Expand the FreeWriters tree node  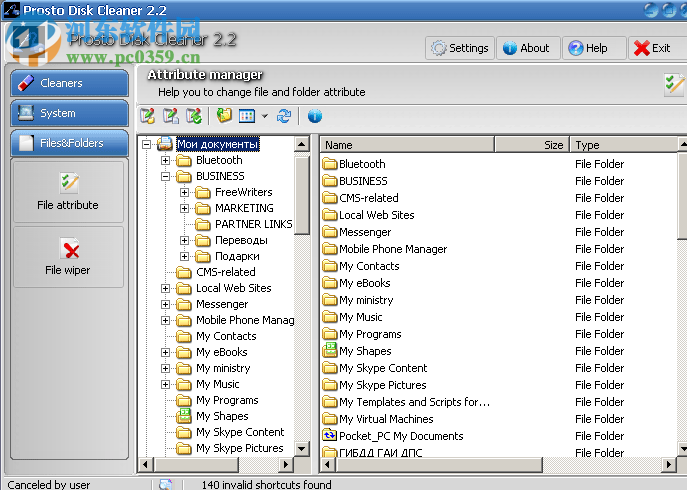click(x=185, y=192)
